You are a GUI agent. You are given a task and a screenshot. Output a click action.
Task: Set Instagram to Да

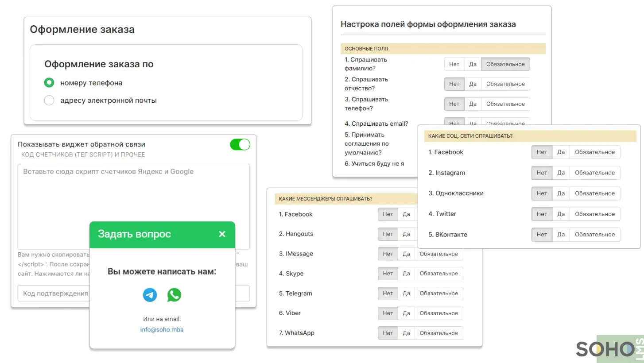(561, 173)
